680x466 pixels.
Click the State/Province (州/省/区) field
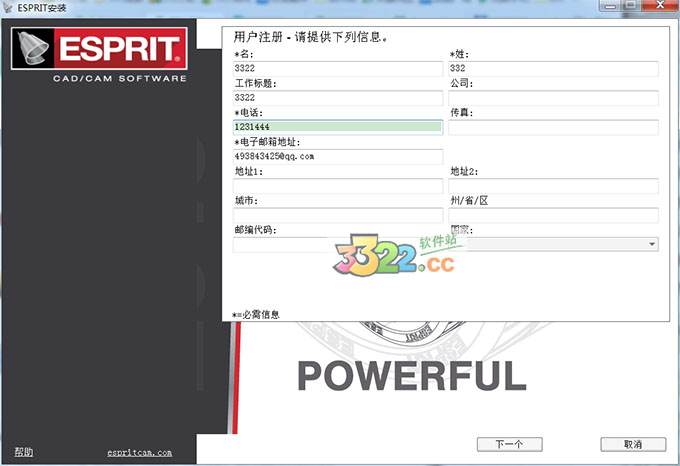[x=553, y=215]
